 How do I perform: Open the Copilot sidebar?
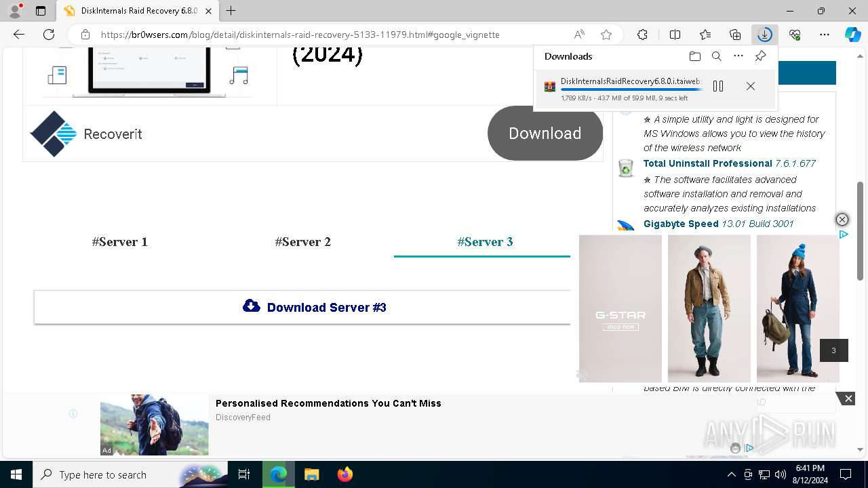coord(852,35)
